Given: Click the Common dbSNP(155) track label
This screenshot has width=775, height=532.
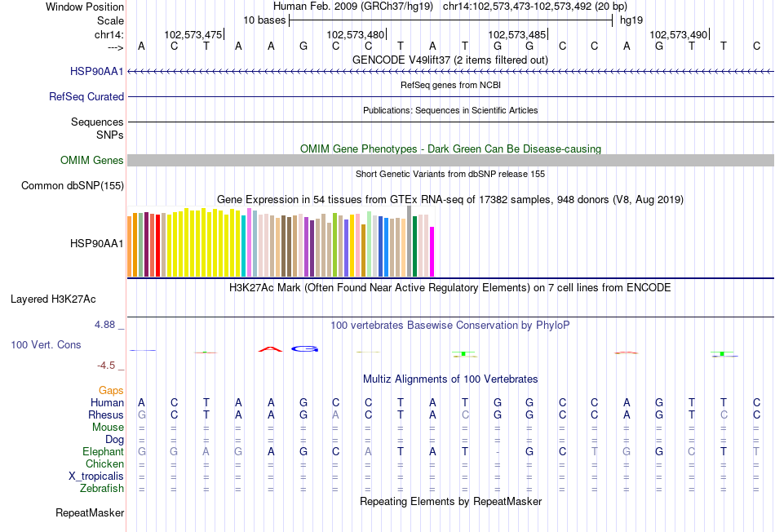Looking at the screenshot, I should [73, 186].
